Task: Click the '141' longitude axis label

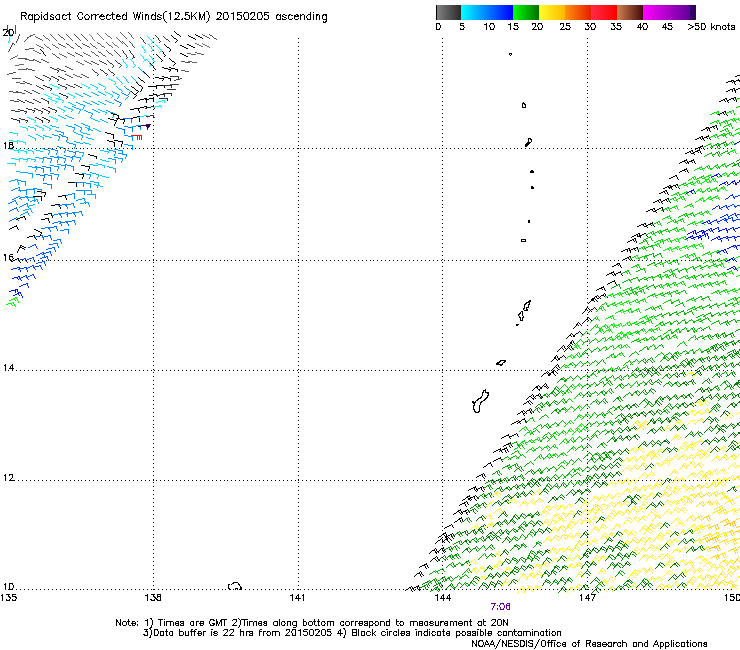Action: click(x=297, y=598)
